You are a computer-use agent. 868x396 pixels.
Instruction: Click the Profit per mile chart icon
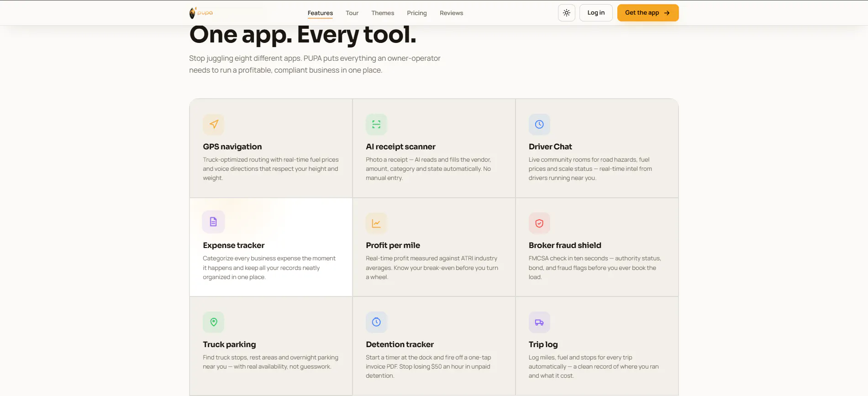click(x=376, y=223)
